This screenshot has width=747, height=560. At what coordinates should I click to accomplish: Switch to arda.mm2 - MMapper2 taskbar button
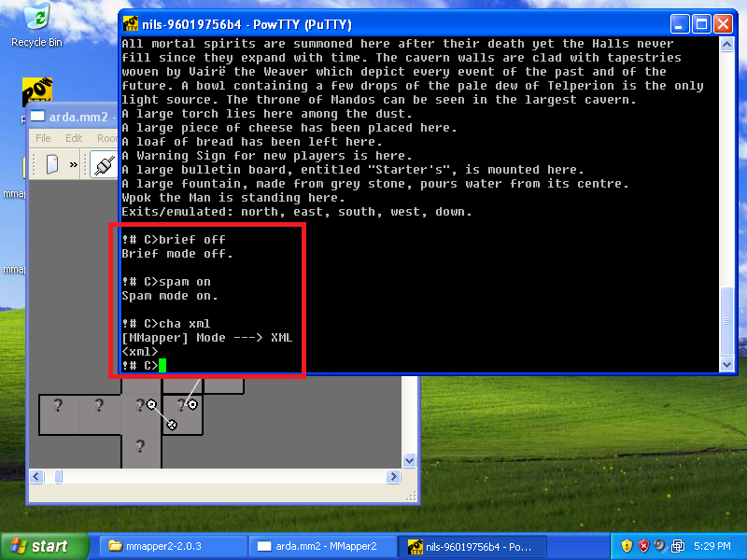coord(324,546)
